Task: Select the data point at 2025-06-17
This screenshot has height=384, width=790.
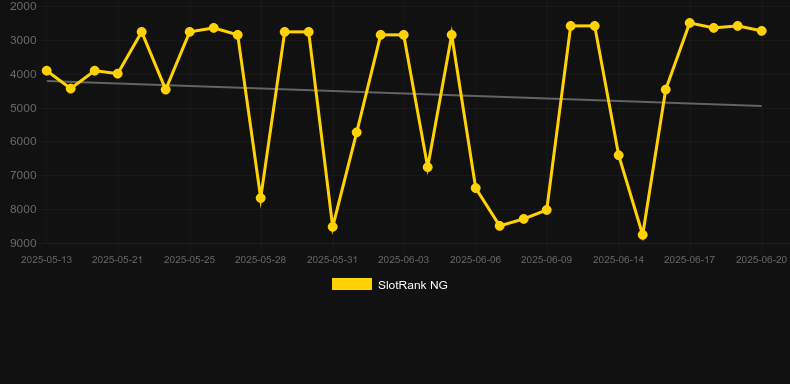Action: click(x=690, y=23)
